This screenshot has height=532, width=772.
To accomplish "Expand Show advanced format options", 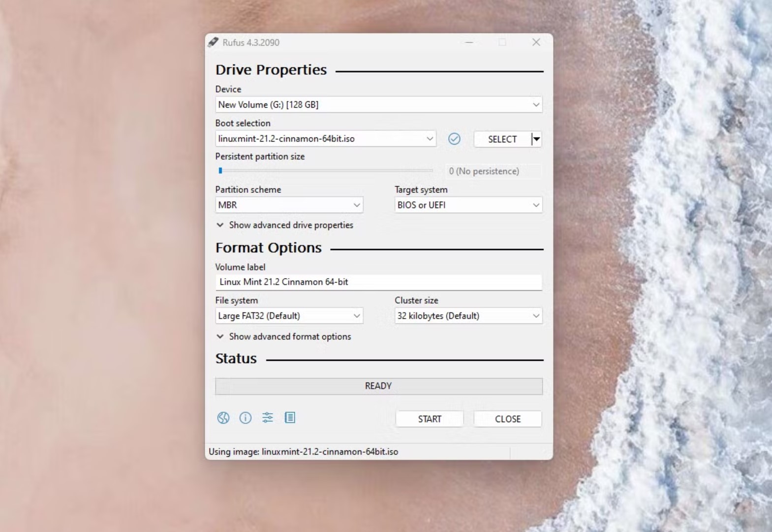I will 284,337.
